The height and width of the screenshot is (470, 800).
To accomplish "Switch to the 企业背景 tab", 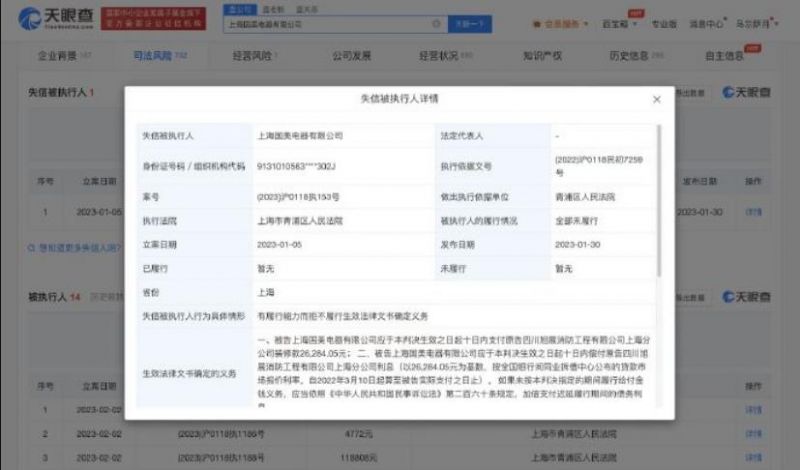I will (58, 56).
